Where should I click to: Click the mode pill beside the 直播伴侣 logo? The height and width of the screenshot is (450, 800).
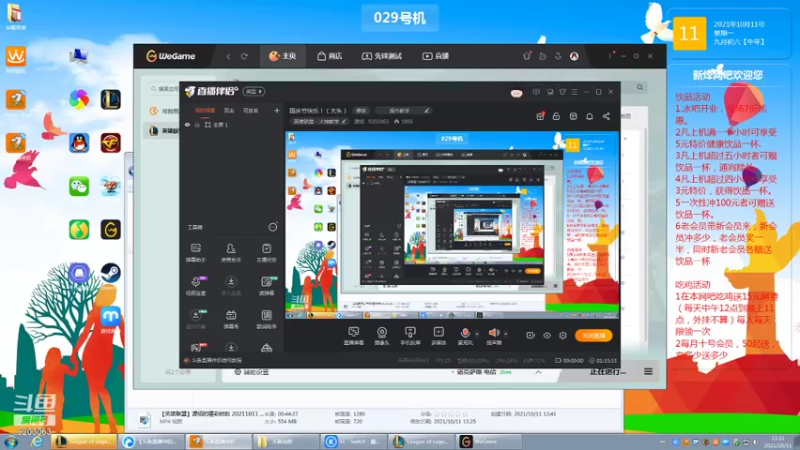254,91
